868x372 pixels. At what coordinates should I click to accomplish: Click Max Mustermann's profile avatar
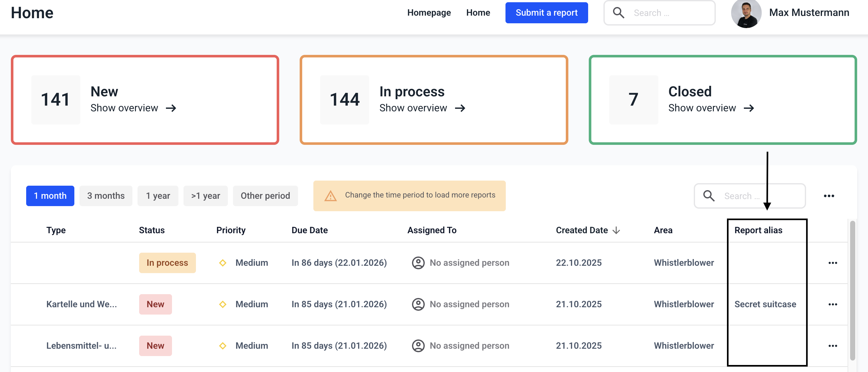pyautogui.click(x=746, y=13)
